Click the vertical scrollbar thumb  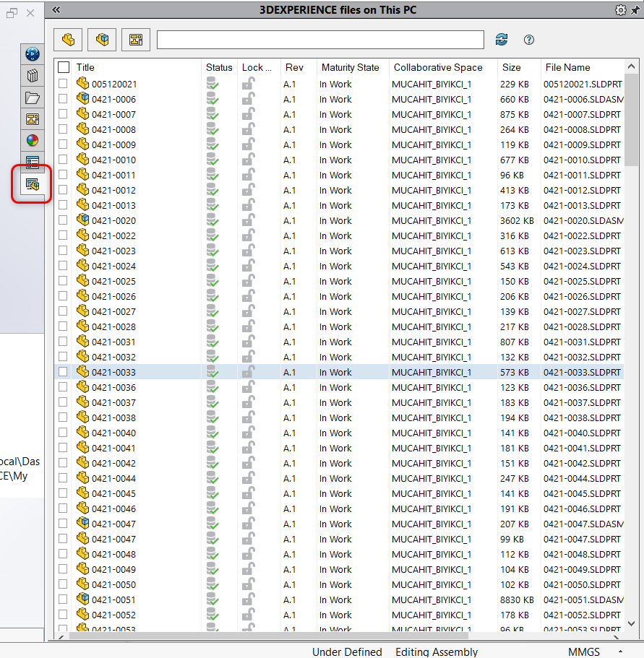[631, 120]
